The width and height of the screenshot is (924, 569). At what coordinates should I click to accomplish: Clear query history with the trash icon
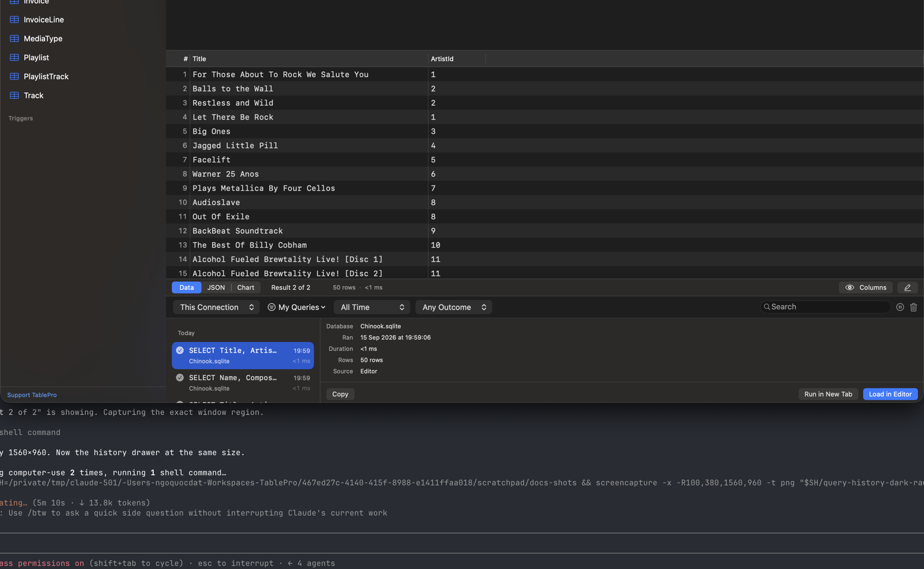pos(913,307)
